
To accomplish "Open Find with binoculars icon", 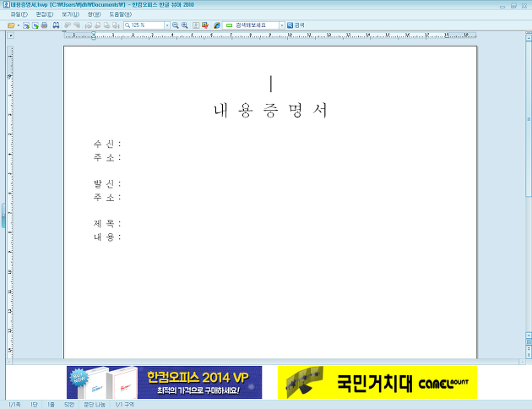I will [56, 25].
